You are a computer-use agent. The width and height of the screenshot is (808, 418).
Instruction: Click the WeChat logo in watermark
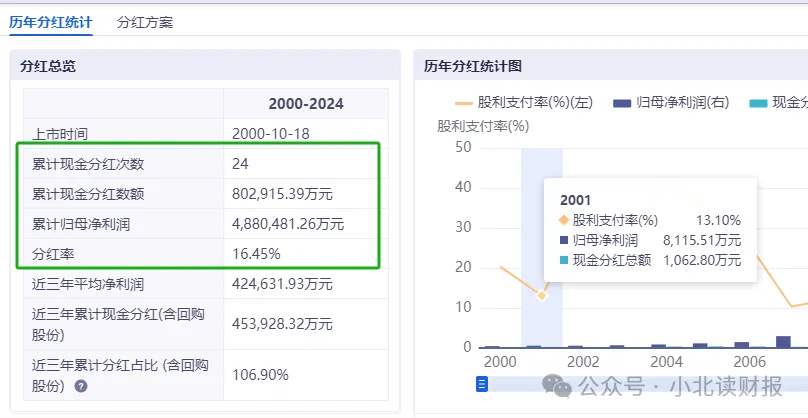(556, 385)
